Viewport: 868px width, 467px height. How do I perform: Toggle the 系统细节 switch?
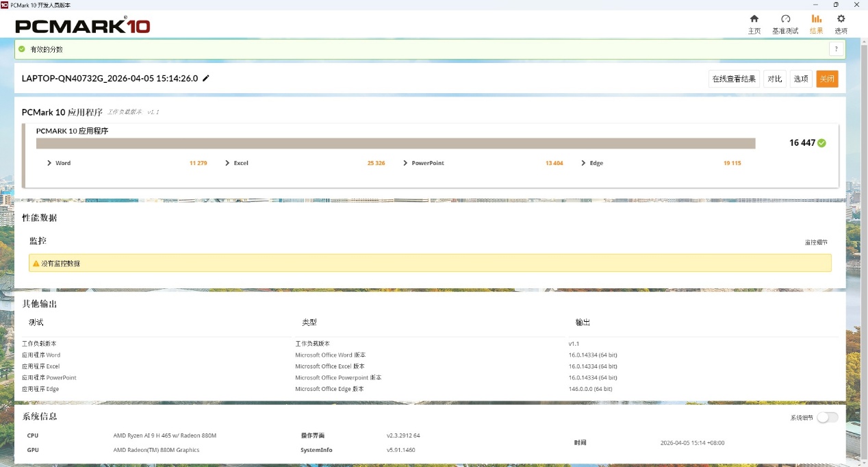[827, 417]
